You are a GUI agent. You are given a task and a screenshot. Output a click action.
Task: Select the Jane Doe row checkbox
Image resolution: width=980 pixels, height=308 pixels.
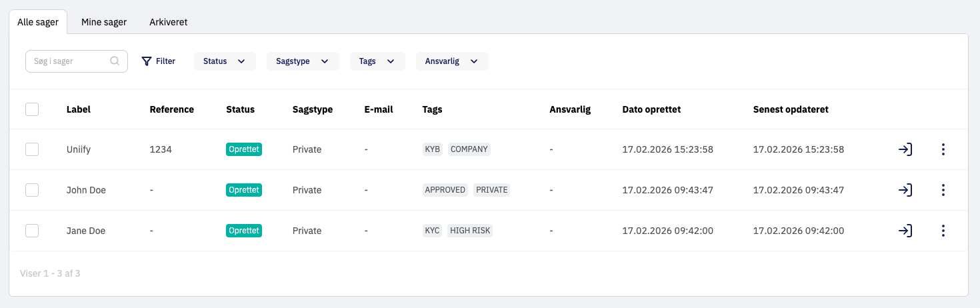point(32,231)
